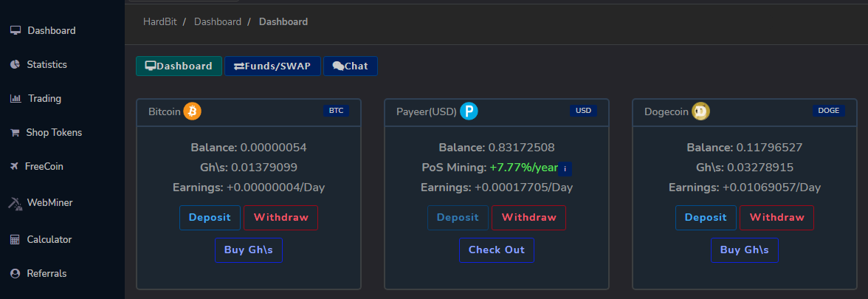Deposit Bitcoin funds
This screenshot has width=868, height=299.
click(x=210, y=218)
